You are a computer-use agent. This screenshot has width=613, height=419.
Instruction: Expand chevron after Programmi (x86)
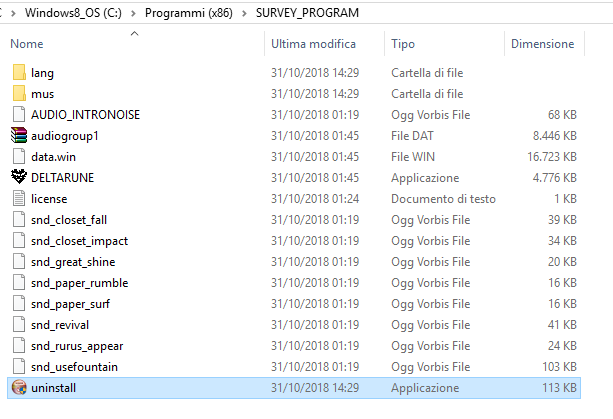coord(244,13)
